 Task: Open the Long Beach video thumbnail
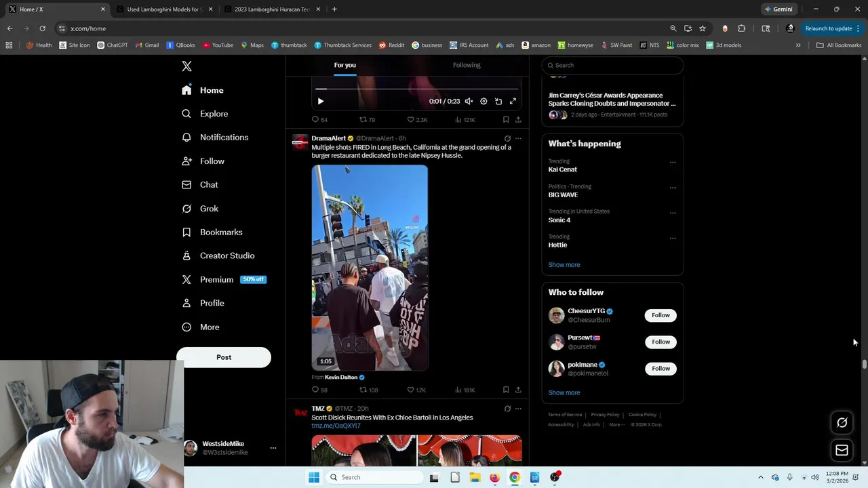click(370, 268)
